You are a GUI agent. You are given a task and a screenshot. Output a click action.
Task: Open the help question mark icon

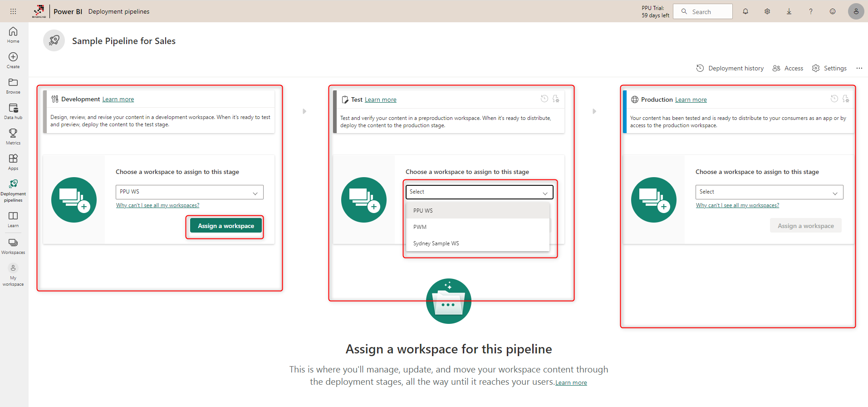tap(811, 11)
